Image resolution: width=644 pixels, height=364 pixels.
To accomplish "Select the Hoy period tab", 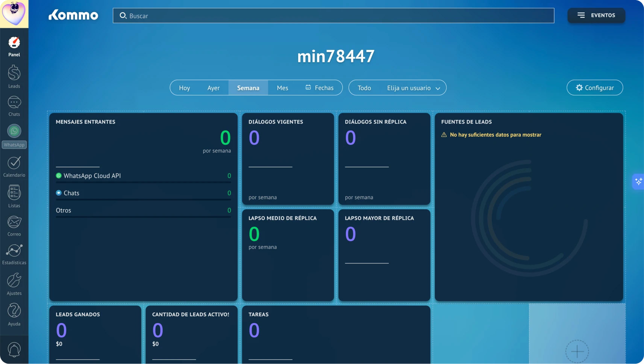I will click(x=184, y=88).
